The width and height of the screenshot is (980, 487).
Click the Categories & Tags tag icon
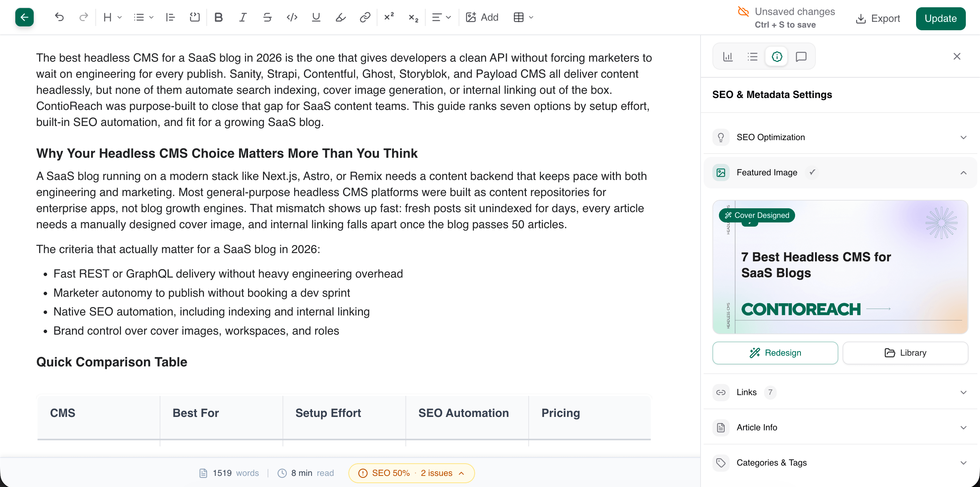pyautogui.click(x=721, y=462)
